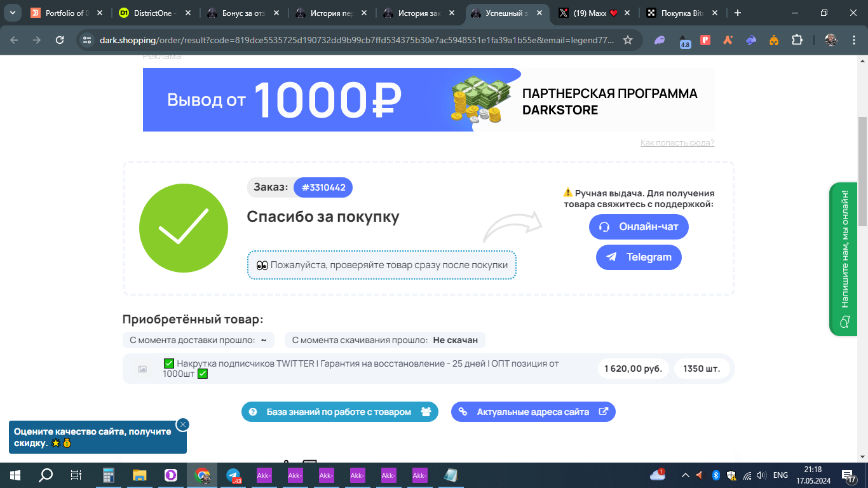Open the weather cloud tray icon

click(x=658, y=475)
